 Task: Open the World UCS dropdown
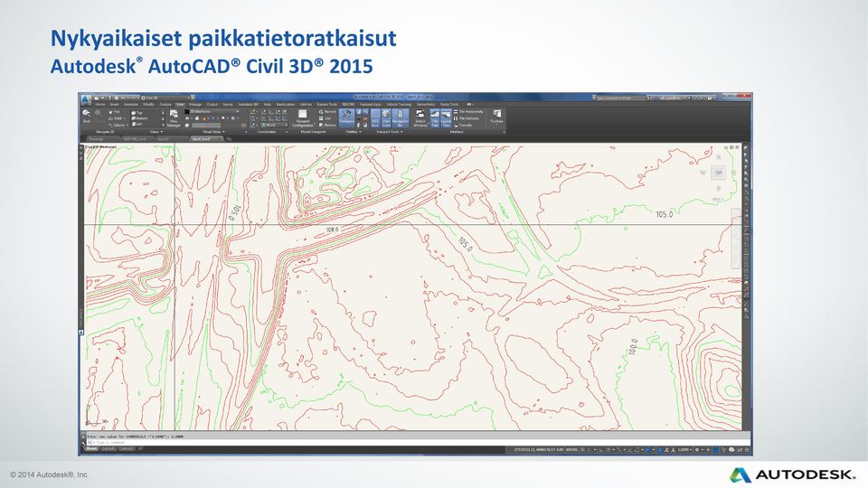(x=273, y=125)
